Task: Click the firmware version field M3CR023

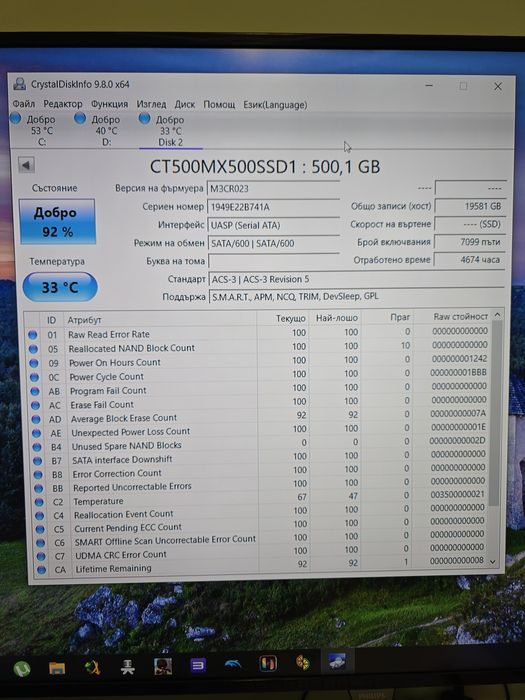Action: 274,188
